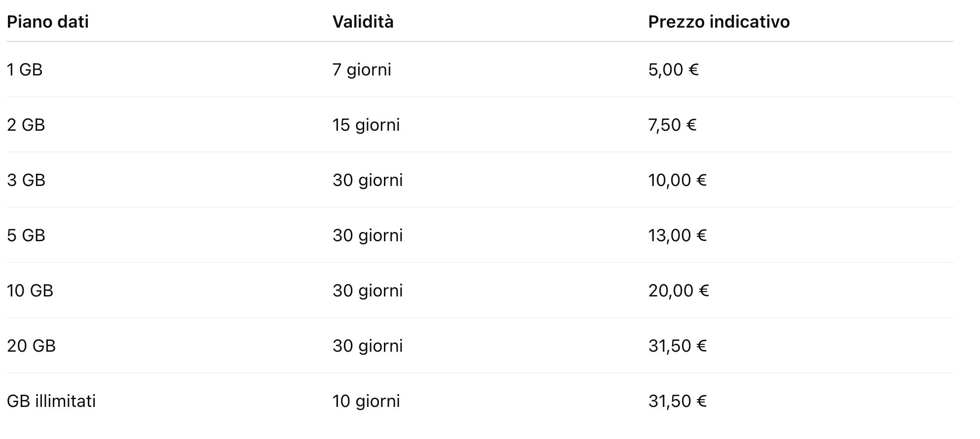Click the price for GB illimitati plan

click(677, 401)
